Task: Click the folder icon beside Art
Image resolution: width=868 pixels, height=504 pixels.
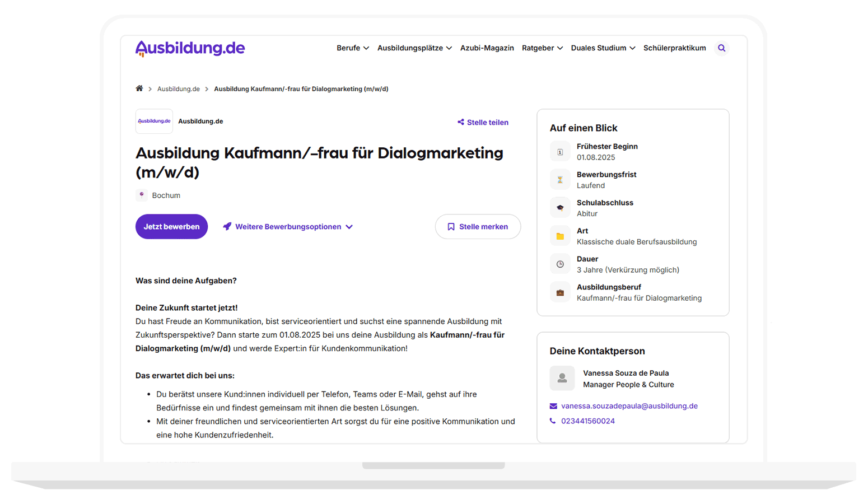Action: tap(560, 235)
